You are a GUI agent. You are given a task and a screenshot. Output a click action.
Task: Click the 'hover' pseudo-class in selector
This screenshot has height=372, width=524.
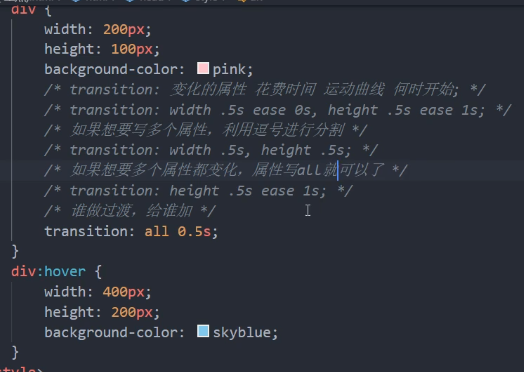[x=65, y=271]
